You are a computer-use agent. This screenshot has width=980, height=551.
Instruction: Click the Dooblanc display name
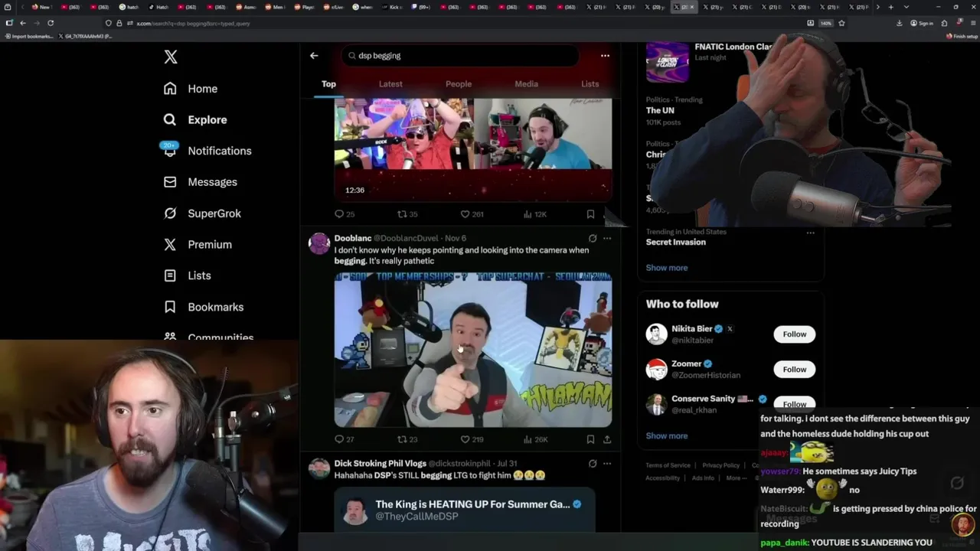[353, 238]
